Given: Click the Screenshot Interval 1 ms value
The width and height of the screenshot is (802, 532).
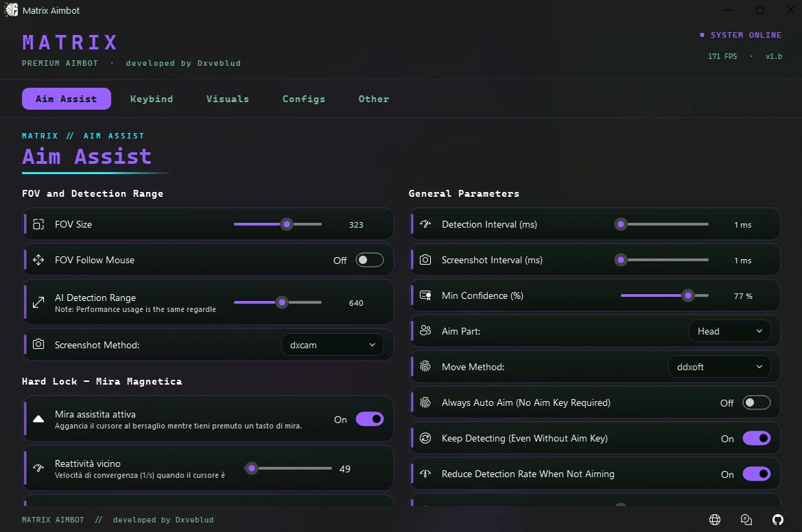Looking at the screenshot, I should (743, 261).
